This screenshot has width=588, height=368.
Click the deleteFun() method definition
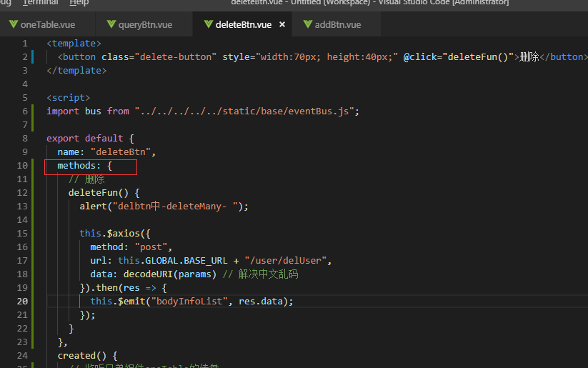104,193
